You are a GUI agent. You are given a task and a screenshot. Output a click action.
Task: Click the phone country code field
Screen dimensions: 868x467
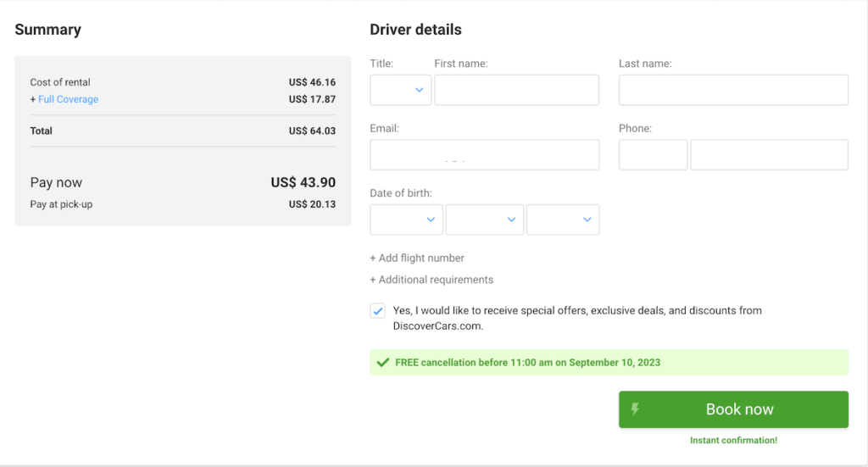tap(654, 154)
